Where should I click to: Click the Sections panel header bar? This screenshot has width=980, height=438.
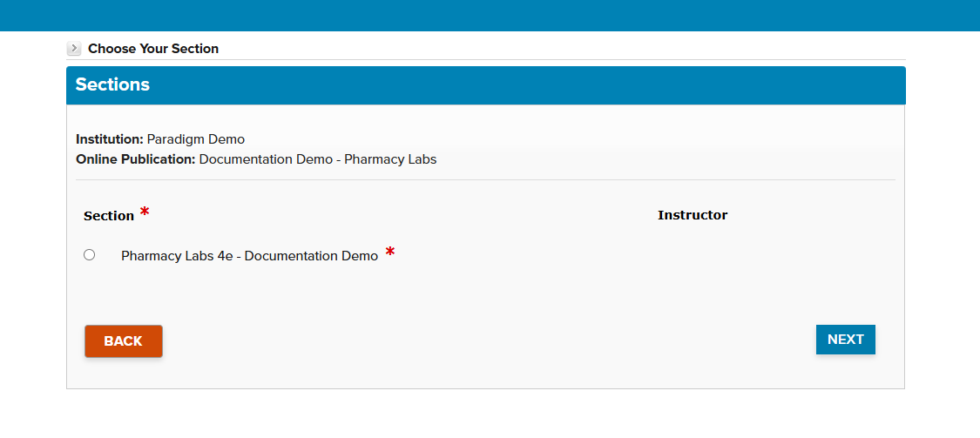485,85
